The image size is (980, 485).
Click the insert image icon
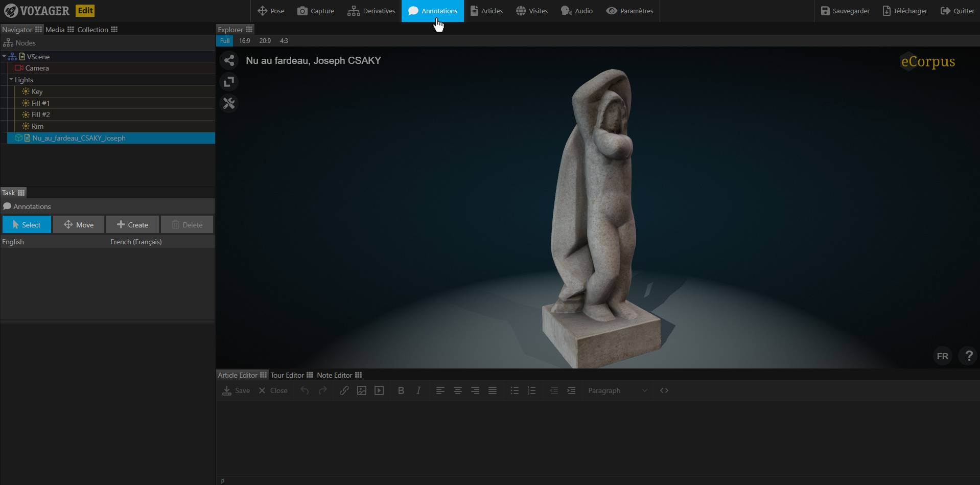pyautogui.click(x=362, y=390)
